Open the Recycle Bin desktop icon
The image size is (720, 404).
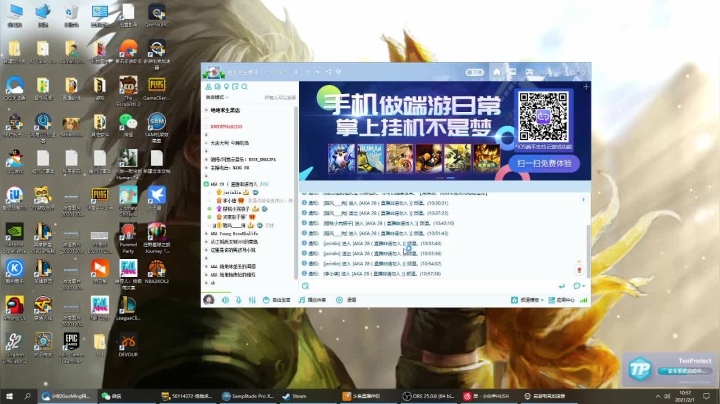(71, 15)
